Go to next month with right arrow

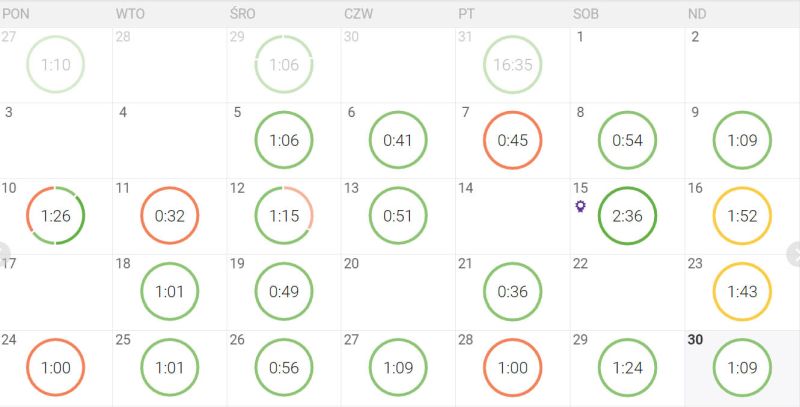(795, 252)
